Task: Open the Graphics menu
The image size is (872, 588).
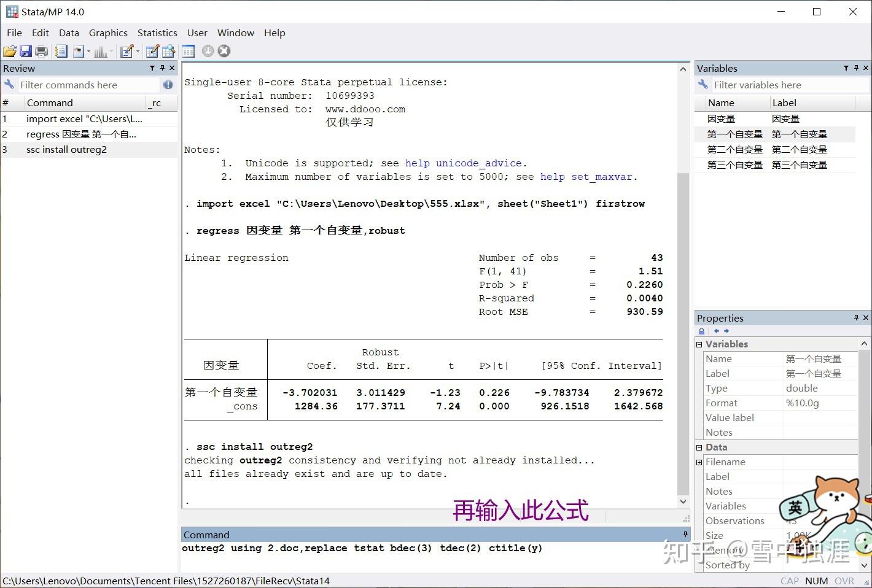Action: pos(108,33)
